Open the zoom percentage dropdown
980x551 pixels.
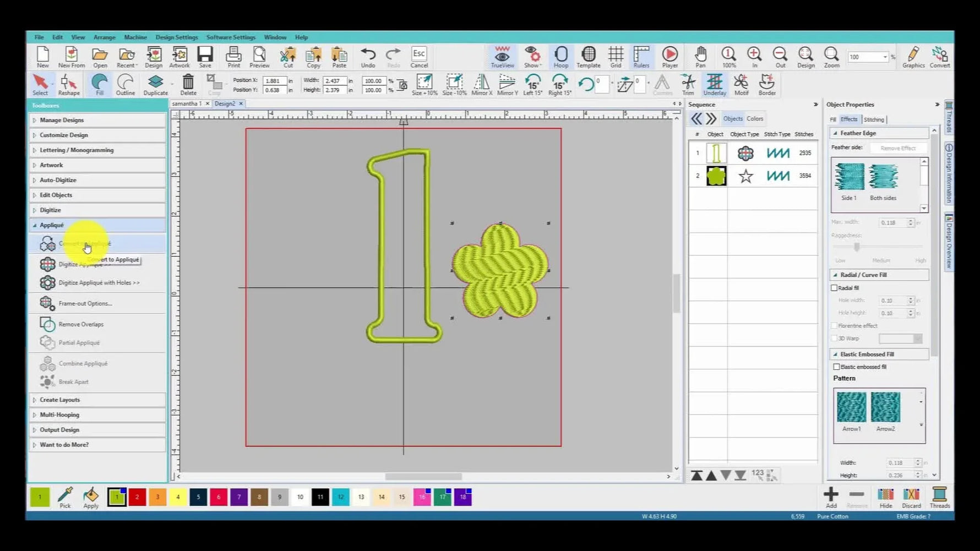coord(883,57)
